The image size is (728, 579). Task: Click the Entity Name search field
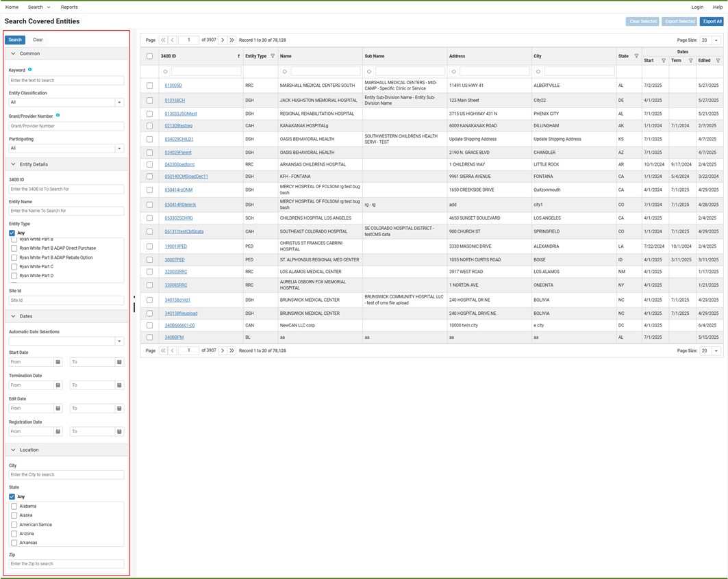click(66, 211)
